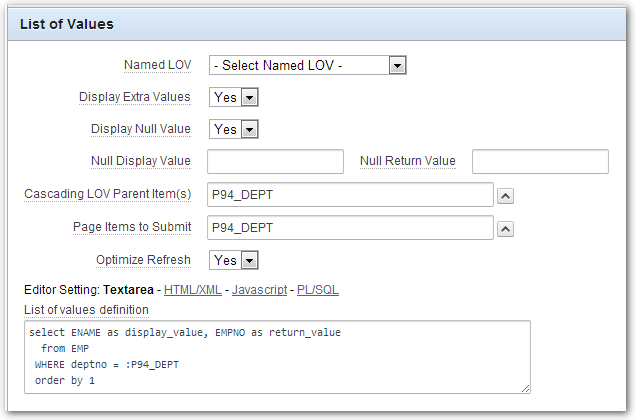Switch editor setting to Javascript
The width and height of the screenshot is (635, 420).
[x=258, y=290]
